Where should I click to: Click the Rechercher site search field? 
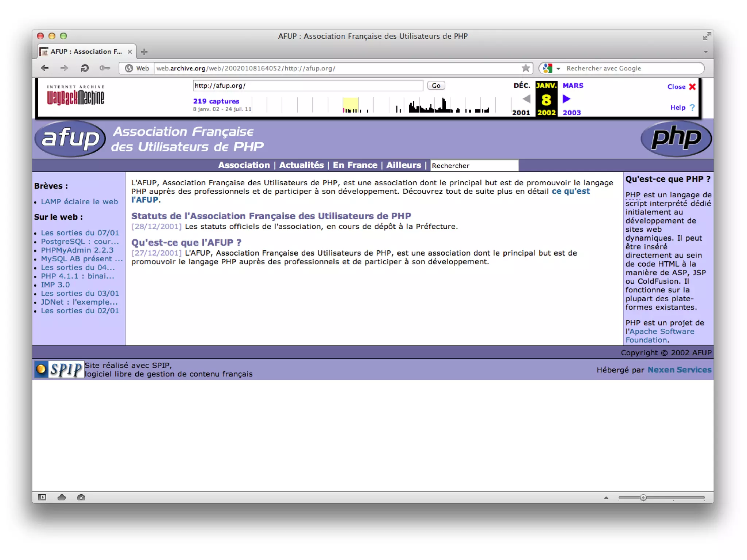point(474,166)
